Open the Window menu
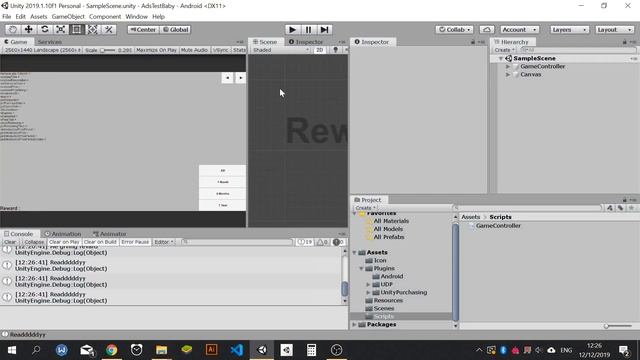The height and width of the screenshot is (360, 640). tap(136, 17)
